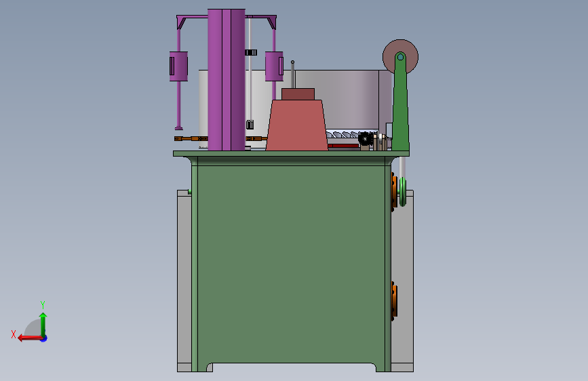Select the large green cabinet front panel
The image size is (588, 381).
[291, 262]
